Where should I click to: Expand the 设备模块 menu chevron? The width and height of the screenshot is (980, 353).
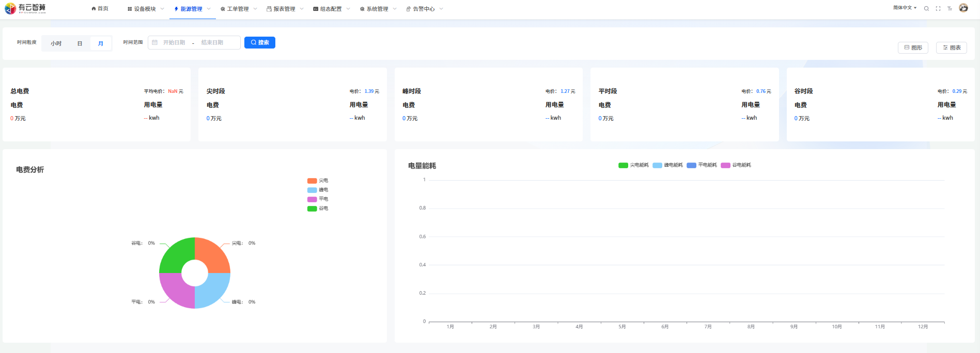point(162,9)
